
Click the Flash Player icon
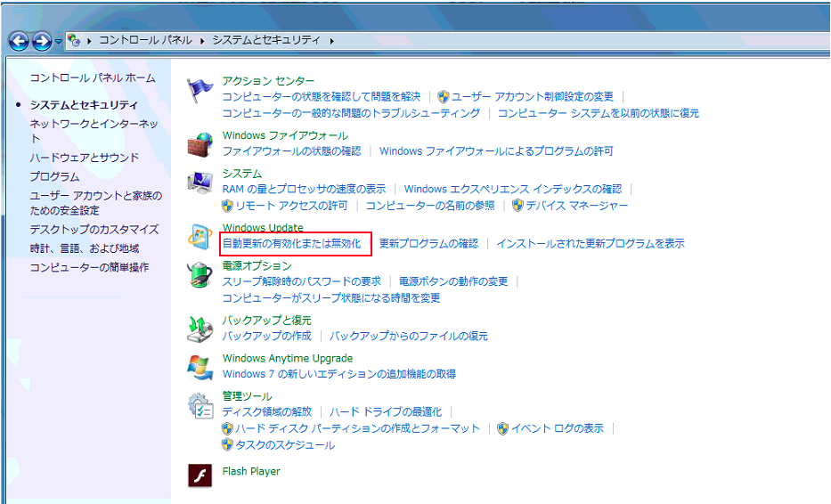point(200,476)
